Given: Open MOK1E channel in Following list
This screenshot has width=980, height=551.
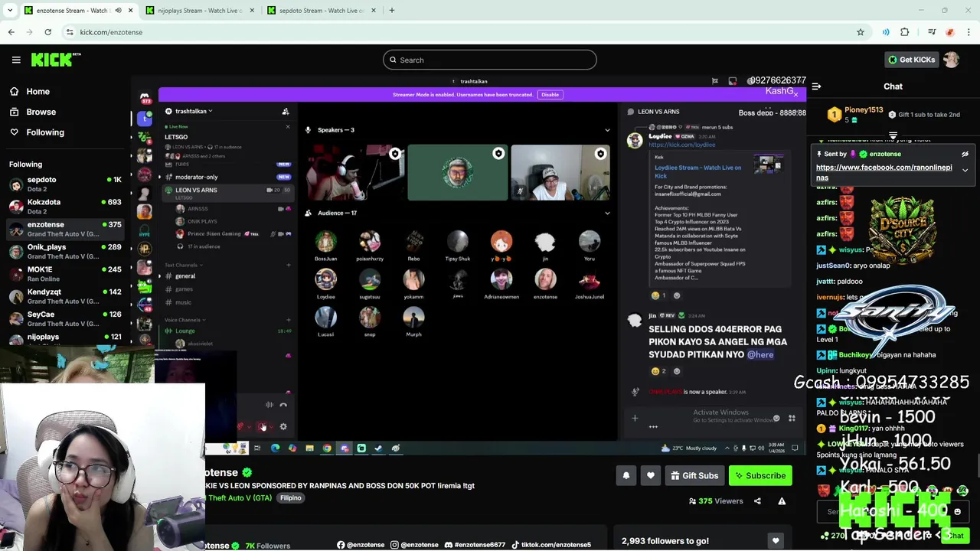Looking at the screenshot, I should click(x=65, y=274).
